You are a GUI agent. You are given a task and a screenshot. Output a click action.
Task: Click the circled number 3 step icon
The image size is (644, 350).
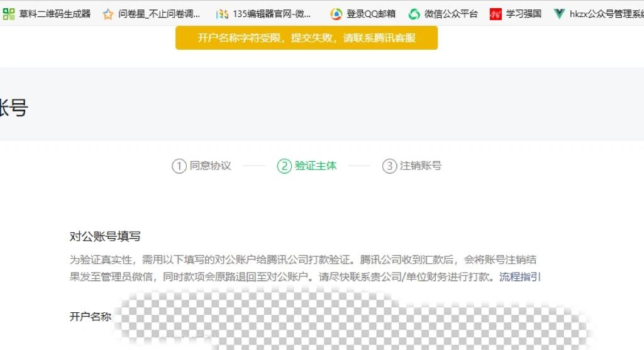[389, 166]
